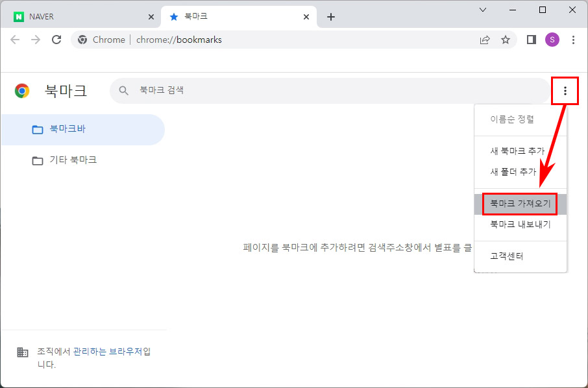Screen dimensions: 588x388
Task: Open the share icon in the address bar
Action: [484, 40]
